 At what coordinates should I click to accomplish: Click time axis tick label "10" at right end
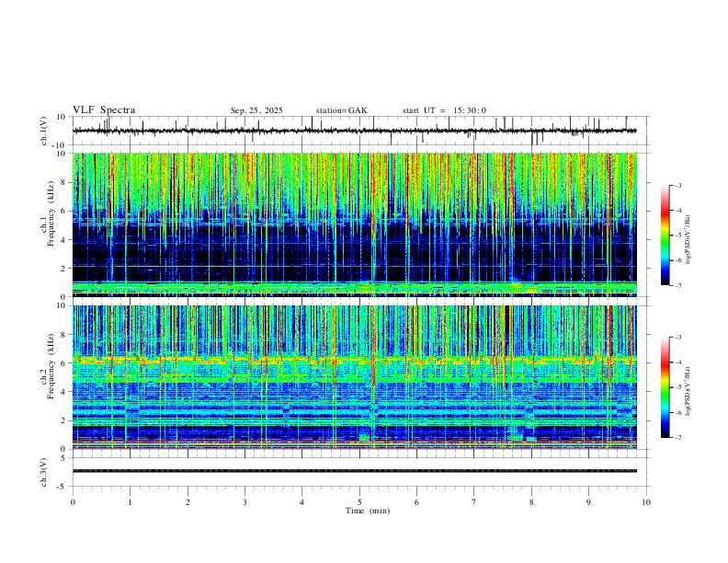(646, 502)
